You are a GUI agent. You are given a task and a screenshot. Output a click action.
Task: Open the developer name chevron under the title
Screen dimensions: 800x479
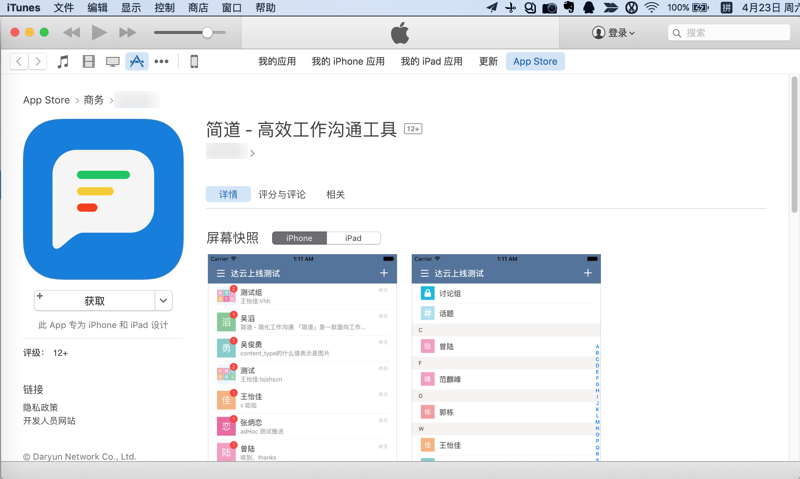click(252, 153)
